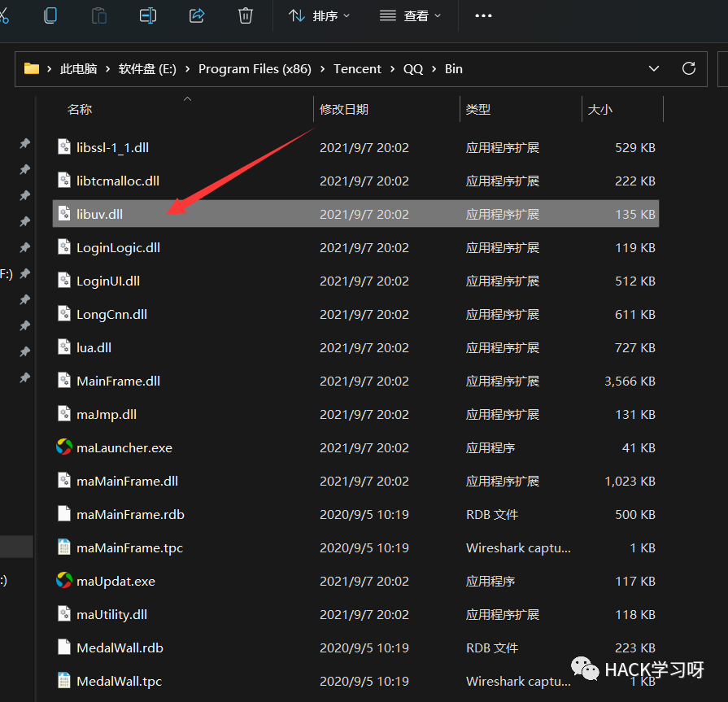Expand chevron after 此电脑 breadcrumb
Image resolution: width=728 pixels, height=702 pixels.
point(107,68)
